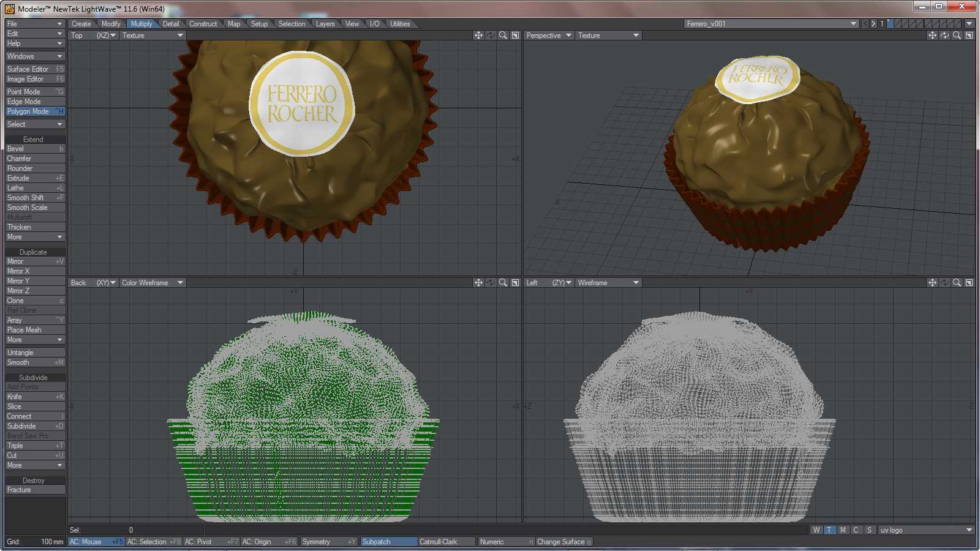The image size is (980, 551).
Task: Open the layer options dropdown arrow
Action: (969, 24)
